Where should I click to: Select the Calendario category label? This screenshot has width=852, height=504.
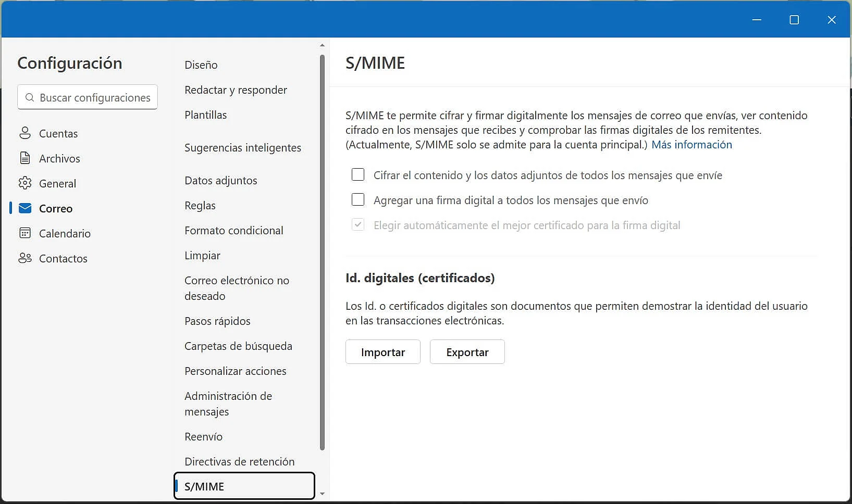click(x=65, y=234)
